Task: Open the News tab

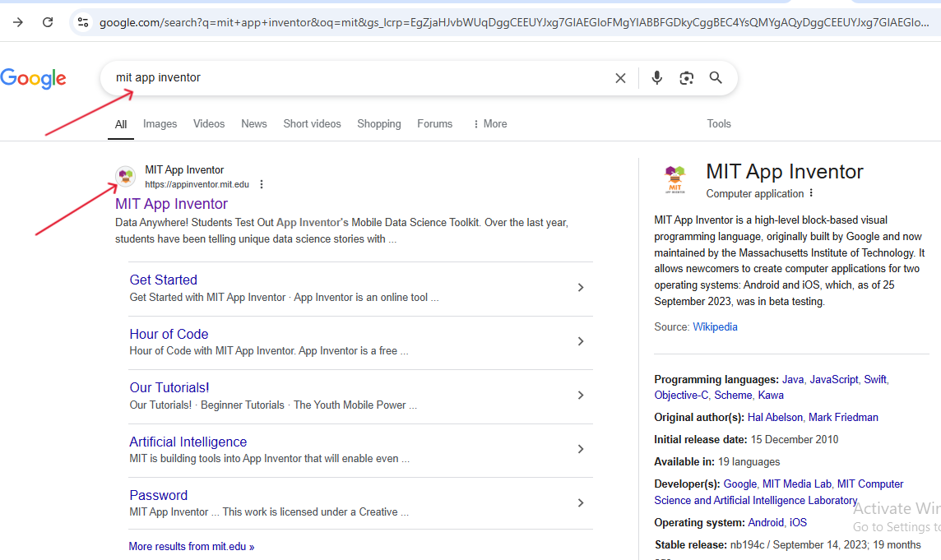Action: tap(254, 123)
